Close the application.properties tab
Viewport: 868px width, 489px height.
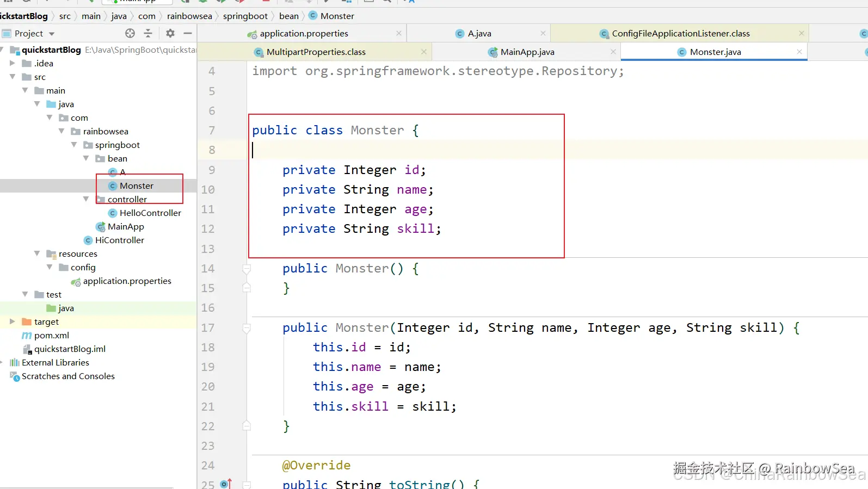399,33
